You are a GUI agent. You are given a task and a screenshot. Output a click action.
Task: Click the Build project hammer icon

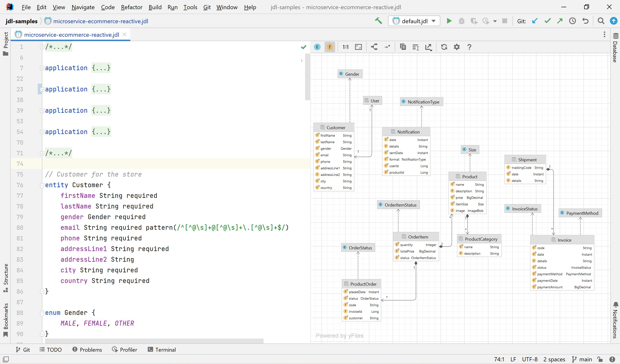pos(378,21)
